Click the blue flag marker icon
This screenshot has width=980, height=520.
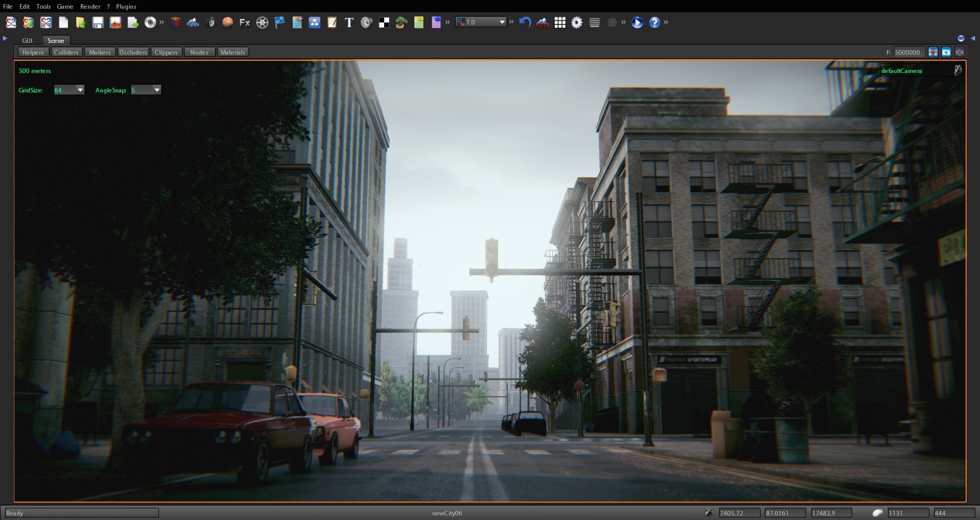[x=279, y=22]
